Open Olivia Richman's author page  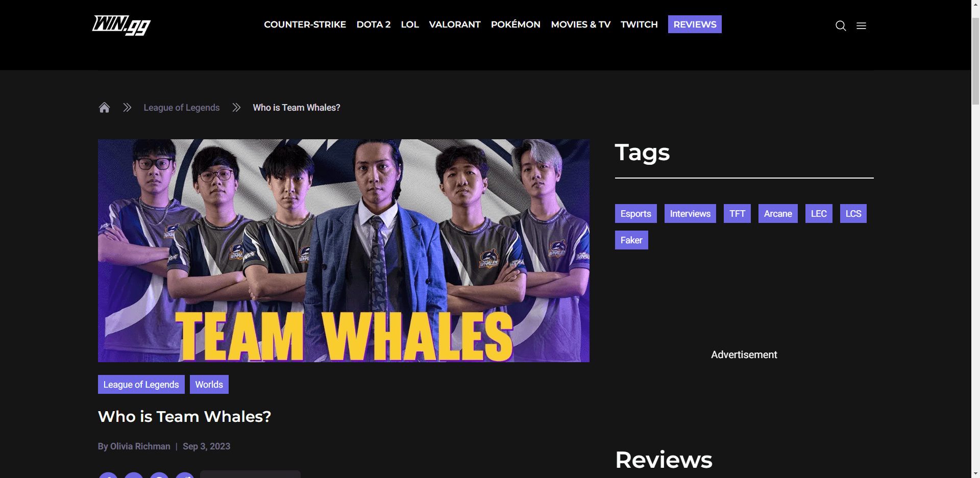140,446
